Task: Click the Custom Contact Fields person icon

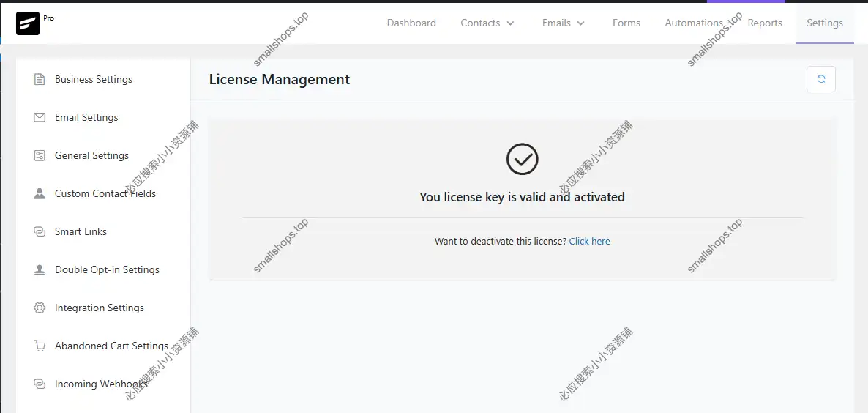Action: pyautogui.click(x=40, y=194)
